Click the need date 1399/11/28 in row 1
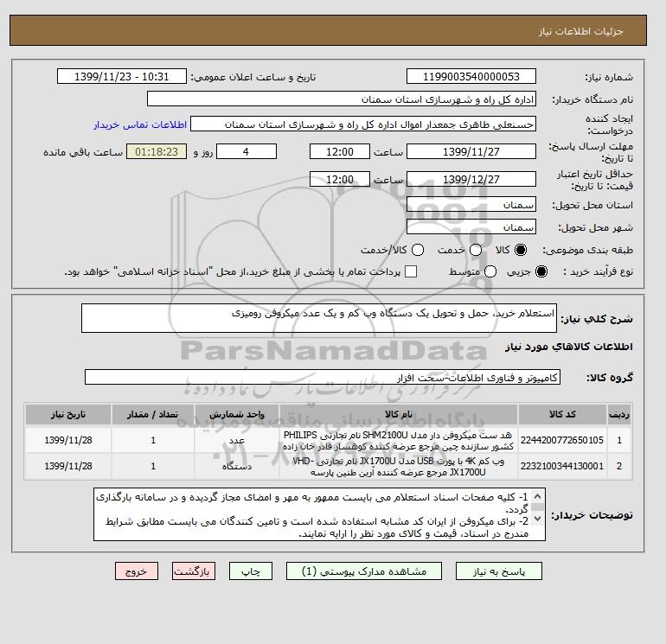The height and width of the screenshot is (644, 666). tap(68, 440)
